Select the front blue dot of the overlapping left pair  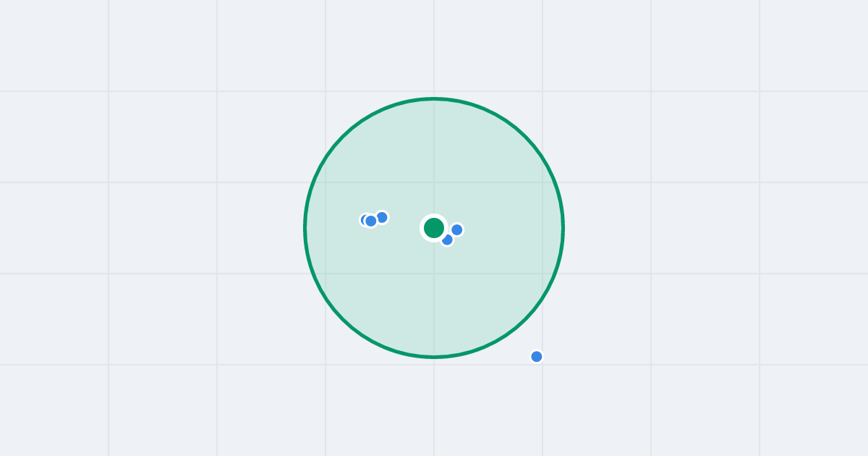tap(371, 221)
